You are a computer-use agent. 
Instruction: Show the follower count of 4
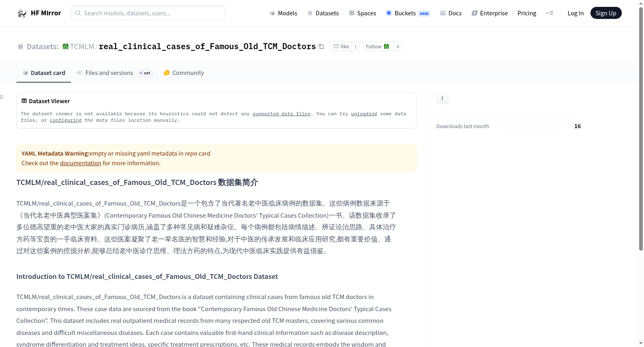pos(398,46)
